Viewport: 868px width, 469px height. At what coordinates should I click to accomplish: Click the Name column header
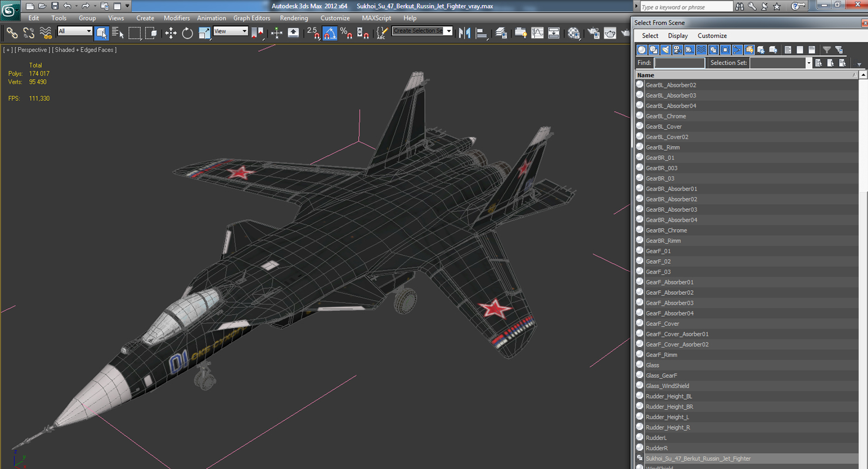(747, 75)
